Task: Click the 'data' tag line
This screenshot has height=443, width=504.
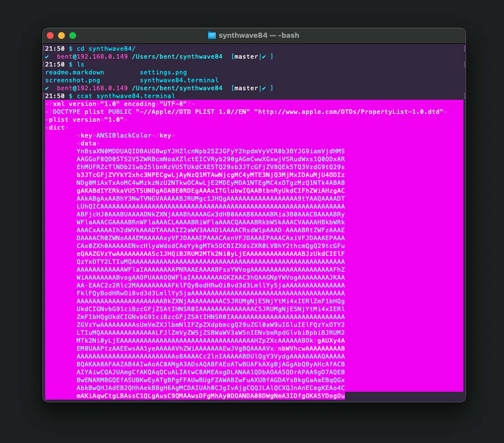Action: coord(89,143)
